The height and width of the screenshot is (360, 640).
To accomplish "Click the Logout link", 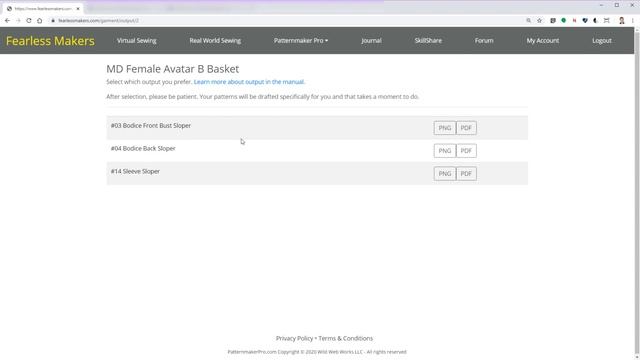I will pos(602,40).
